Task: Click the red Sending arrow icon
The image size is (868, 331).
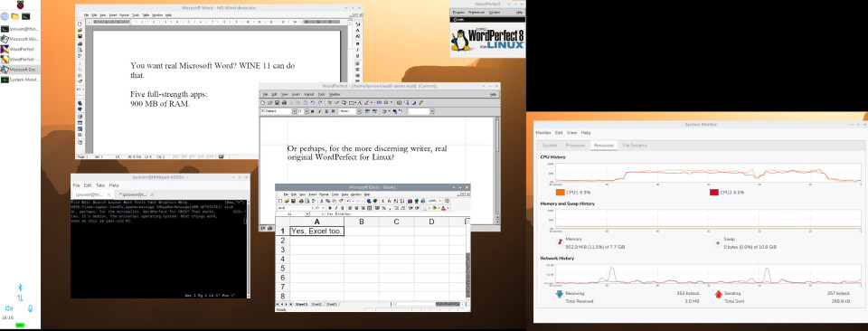Action: coord(719,295)
